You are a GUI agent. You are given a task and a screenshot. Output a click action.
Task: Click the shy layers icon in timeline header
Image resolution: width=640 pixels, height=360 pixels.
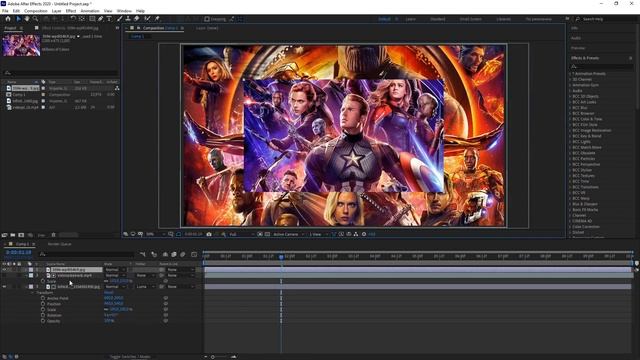pyautogui.click(x=165, y=254)
